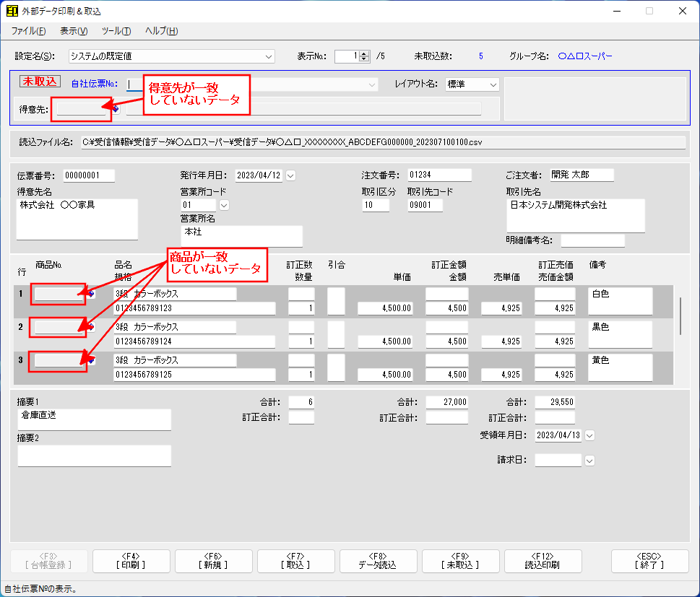Image resolution: width=700 pixels, height=597 pixels.
Task: Click the 明細備考名 field
Action: tap(592, 240)
